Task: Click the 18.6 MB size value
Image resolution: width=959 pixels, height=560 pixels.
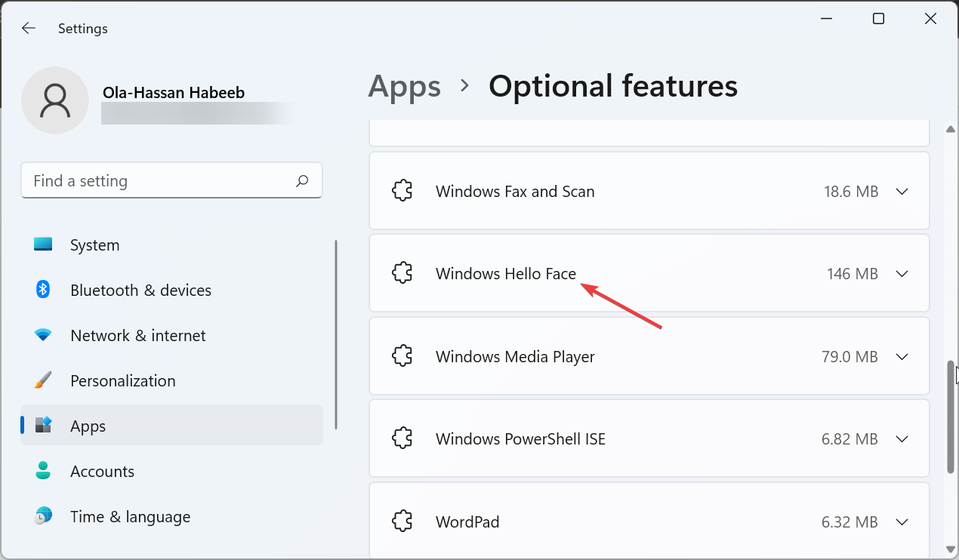Action: point(851,192)
